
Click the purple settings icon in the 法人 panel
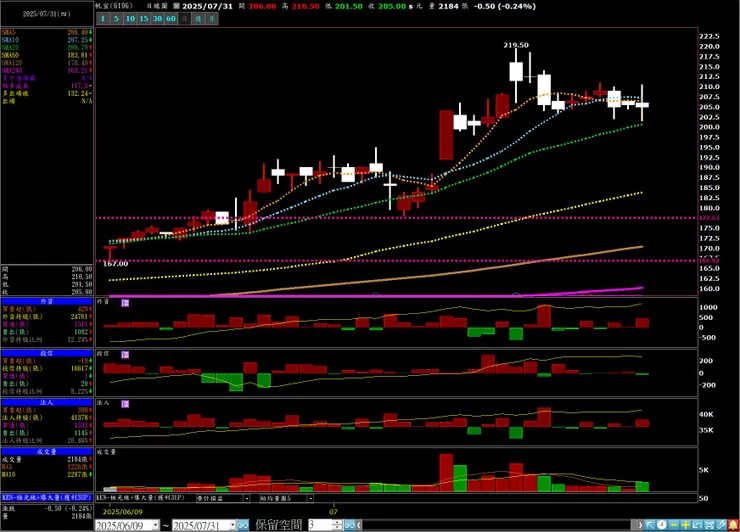click(x=125, y=404)
